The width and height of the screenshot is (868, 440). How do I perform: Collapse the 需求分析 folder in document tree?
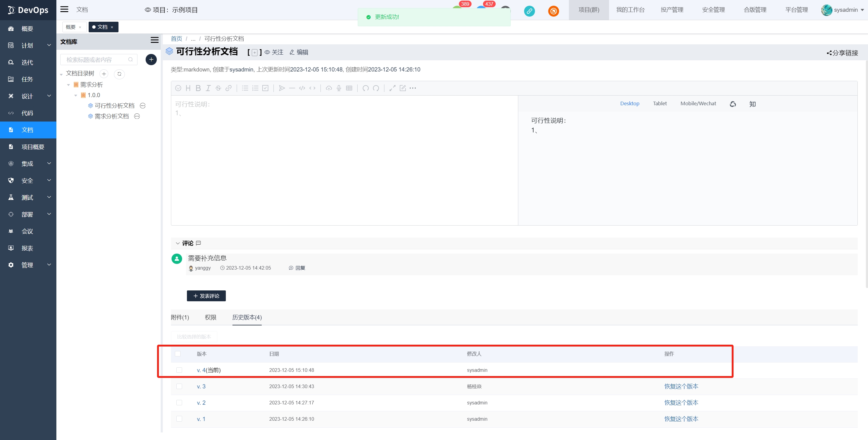[68, 85]
